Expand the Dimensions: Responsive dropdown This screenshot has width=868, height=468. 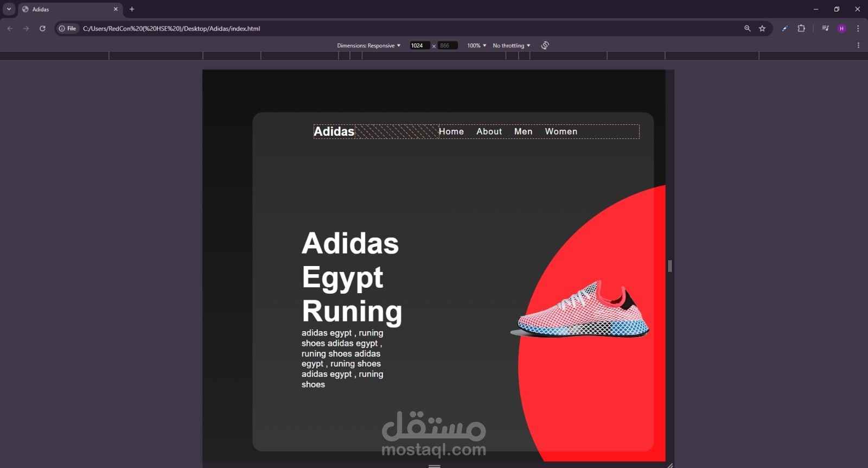coord(368,46)
